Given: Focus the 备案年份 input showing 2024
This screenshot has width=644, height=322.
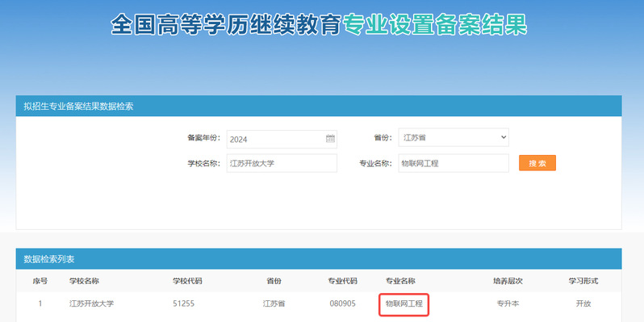Looking at the screenshot, I should pos(282,140).
